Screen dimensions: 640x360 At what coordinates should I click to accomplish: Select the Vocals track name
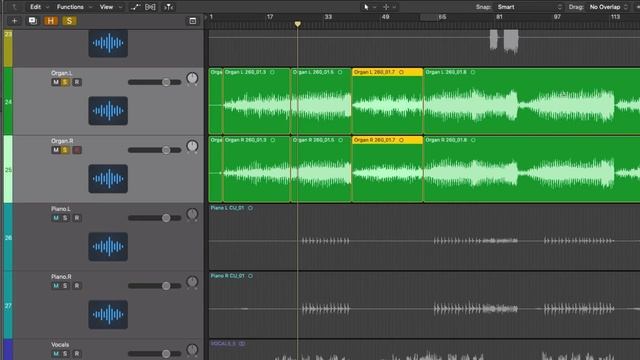60,344
